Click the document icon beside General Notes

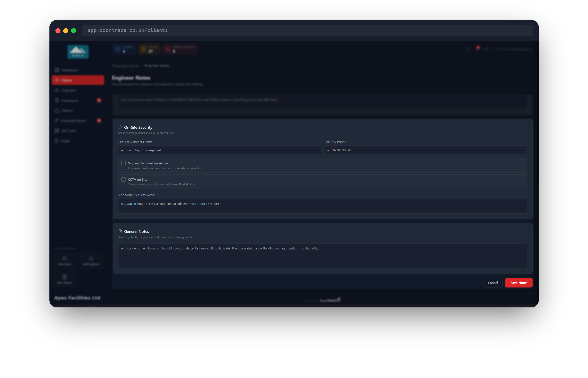pos(120,231)
